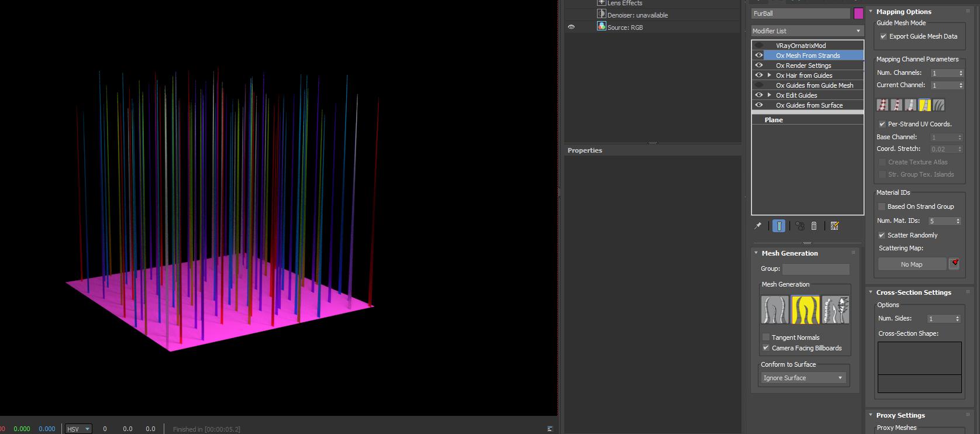Disable Export Guide Mesh Data
This screenshot has width=980, height=434.
884,36
